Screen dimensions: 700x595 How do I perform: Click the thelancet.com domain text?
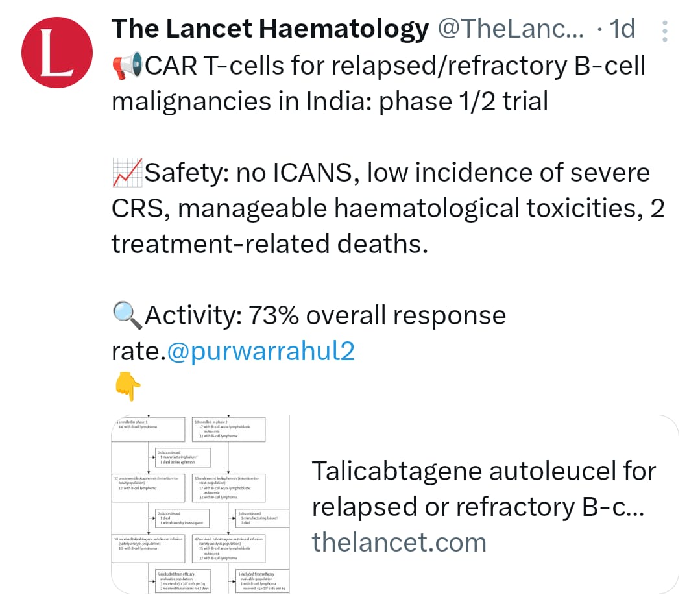click(x=398, y=542)
